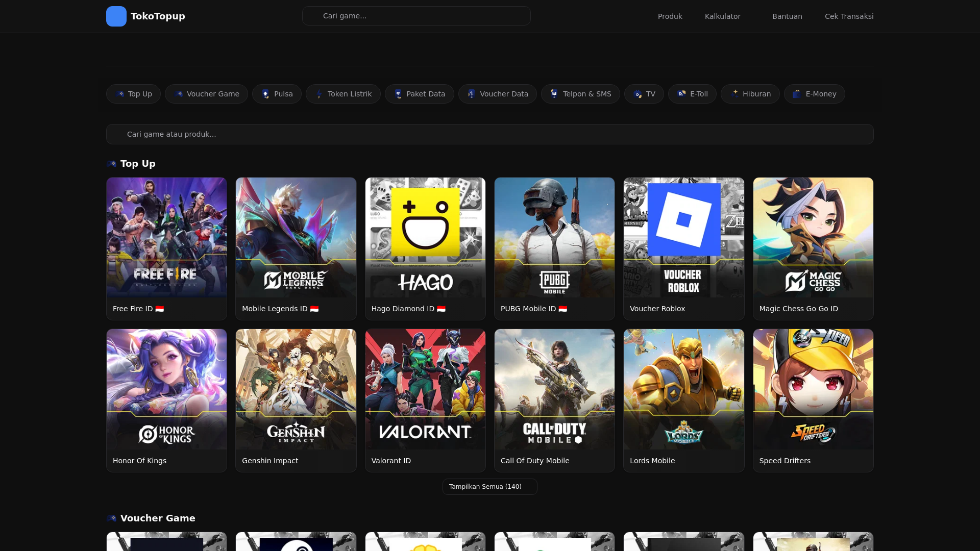Open the Bantuan page

point(787,16)
